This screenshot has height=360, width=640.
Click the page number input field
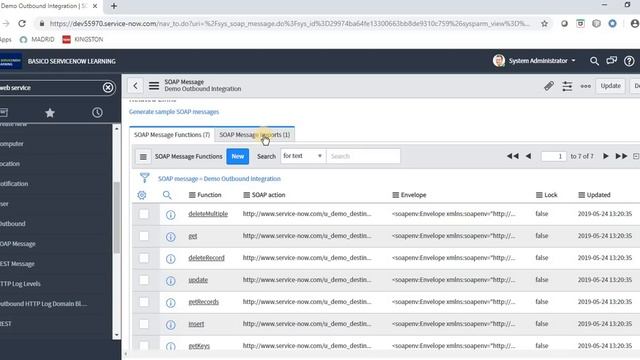pos(553,156)
